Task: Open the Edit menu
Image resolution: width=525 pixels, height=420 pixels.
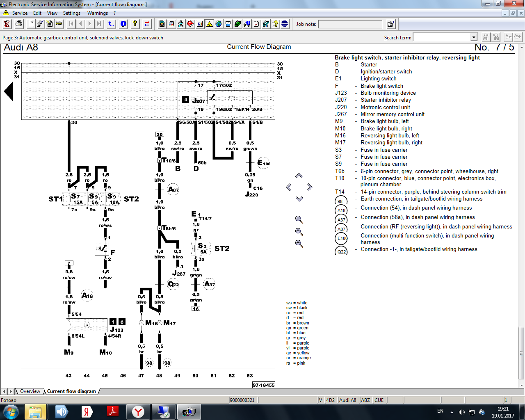Action: 37,13
